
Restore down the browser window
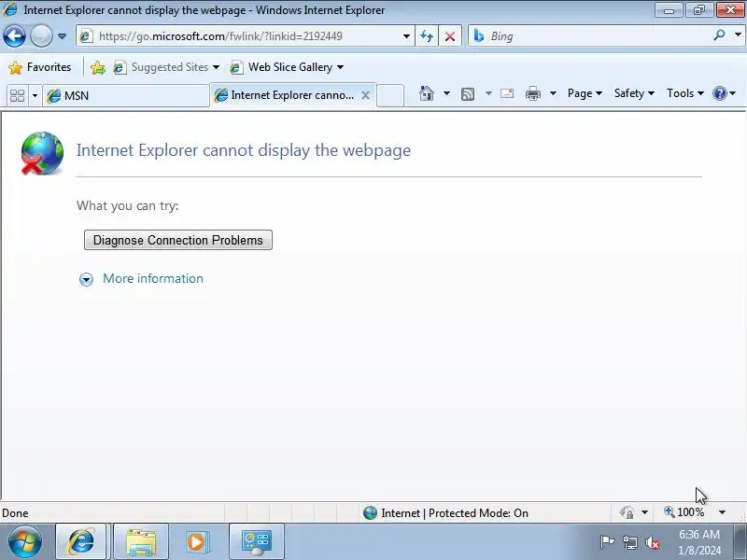698,10
